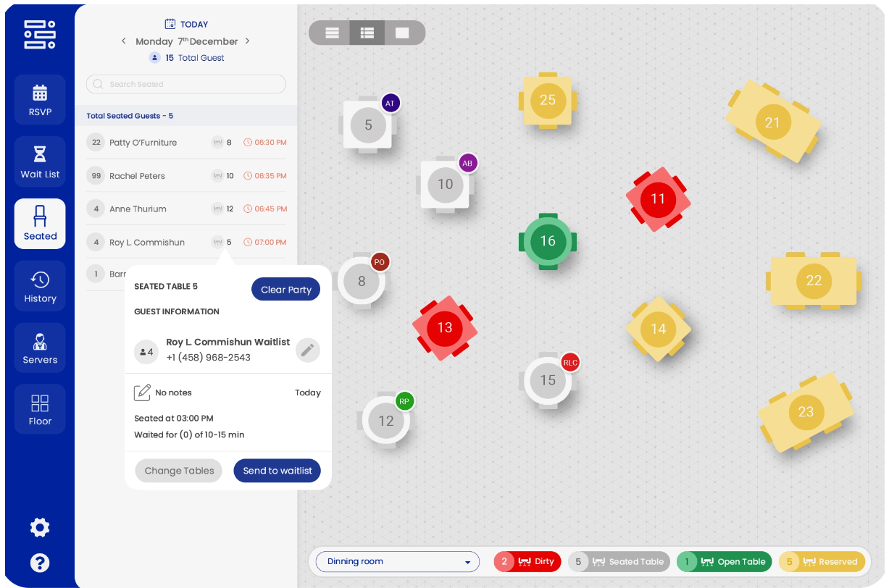
Task: Open settings gear in sidebar
Action: point(40,528)
